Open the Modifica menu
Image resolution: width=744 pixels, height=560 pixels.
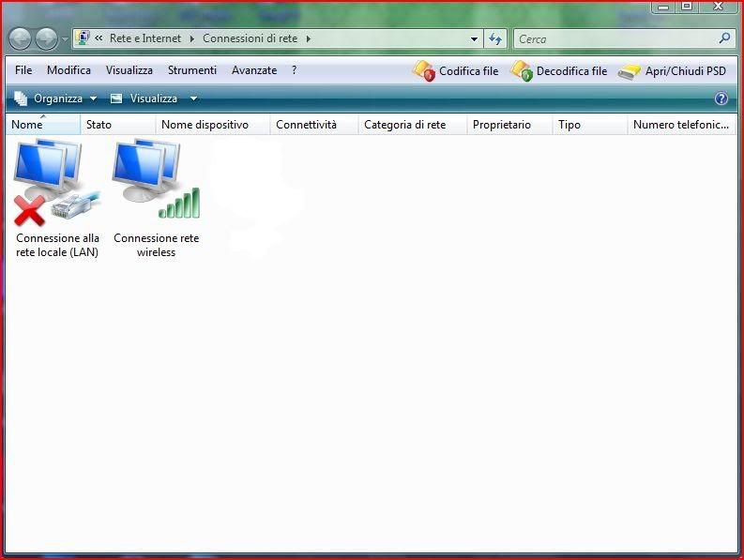[68, 70]
